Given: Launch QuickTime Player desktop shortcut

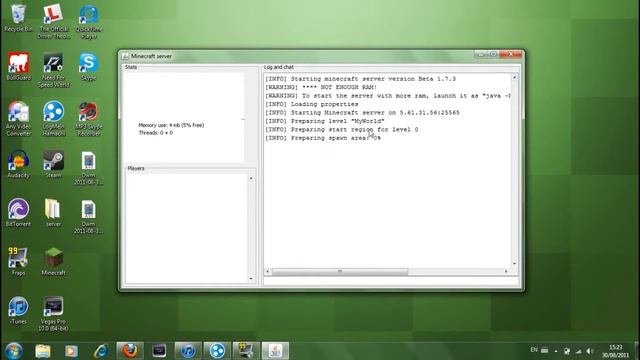Looking at the screenshot, I should click(x=89, y=22).
